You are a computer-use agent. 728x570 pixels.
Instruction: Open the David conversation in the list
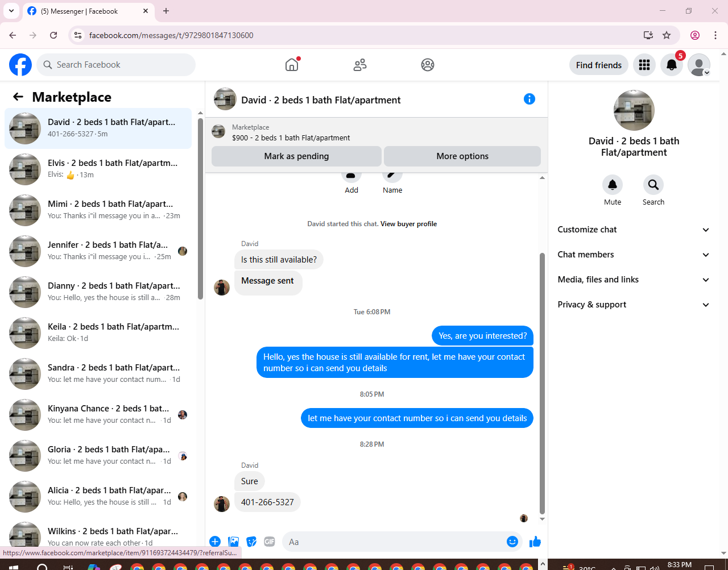click(x=98, y=128)
